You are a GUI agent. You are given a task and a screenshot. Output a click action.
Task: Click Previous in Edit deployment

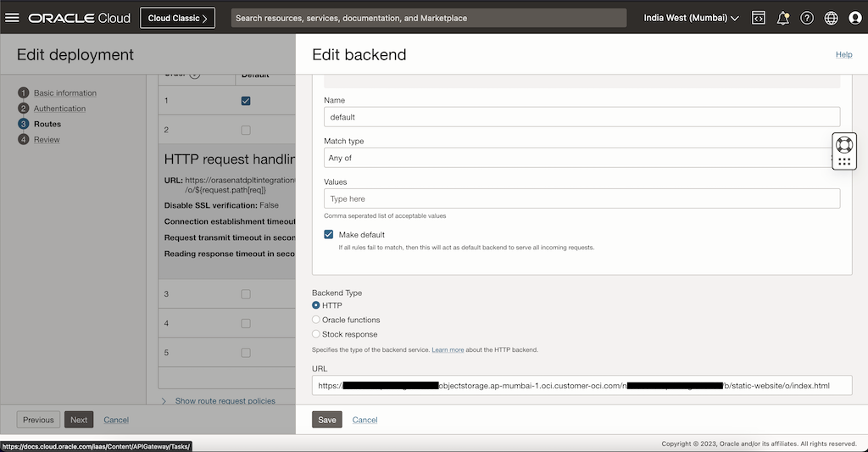[38, 419]
